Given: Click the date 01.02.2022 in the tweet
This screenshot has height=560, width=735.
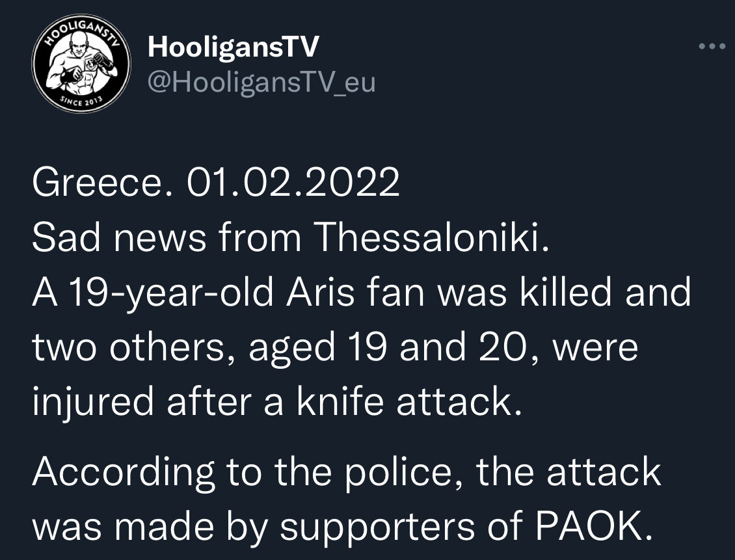Looking at the screenshot, I should 293,183.
